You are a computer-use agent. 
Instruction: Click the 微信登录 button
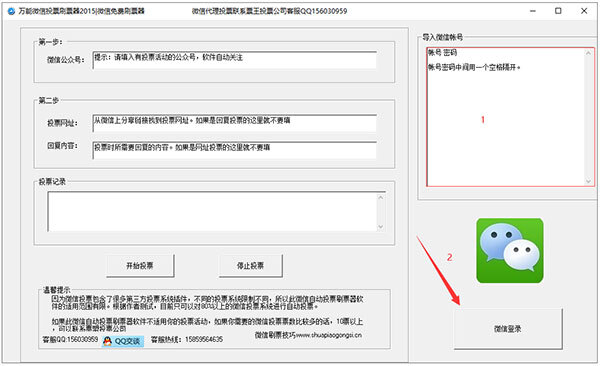click(508, 328)
